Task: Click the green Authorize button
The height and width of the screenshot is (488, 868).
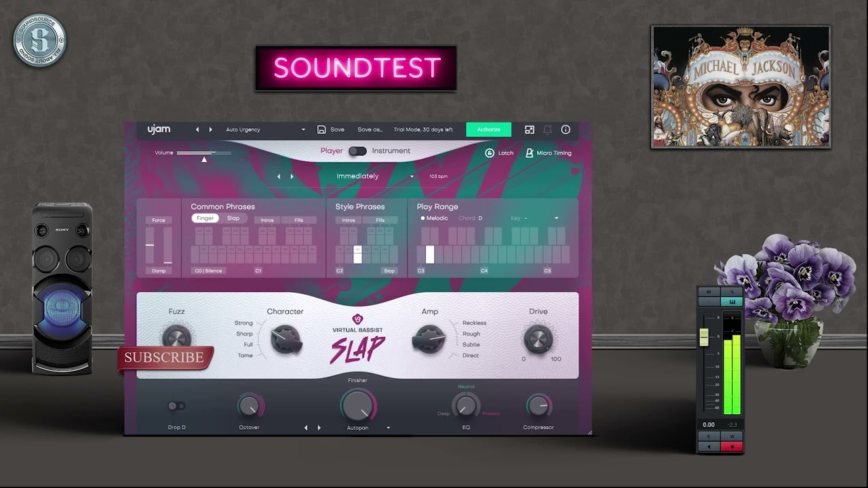Action: [x=488, y=129]
